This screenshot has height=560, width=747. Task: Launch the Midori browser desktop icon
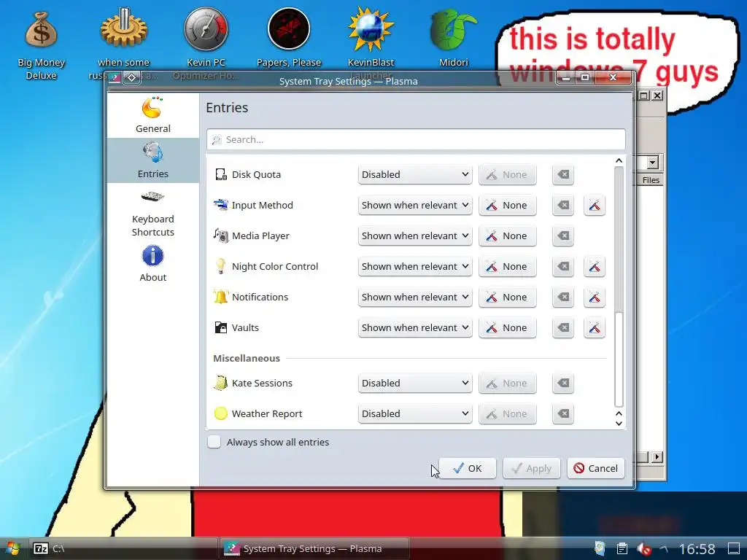pos(454,38)
